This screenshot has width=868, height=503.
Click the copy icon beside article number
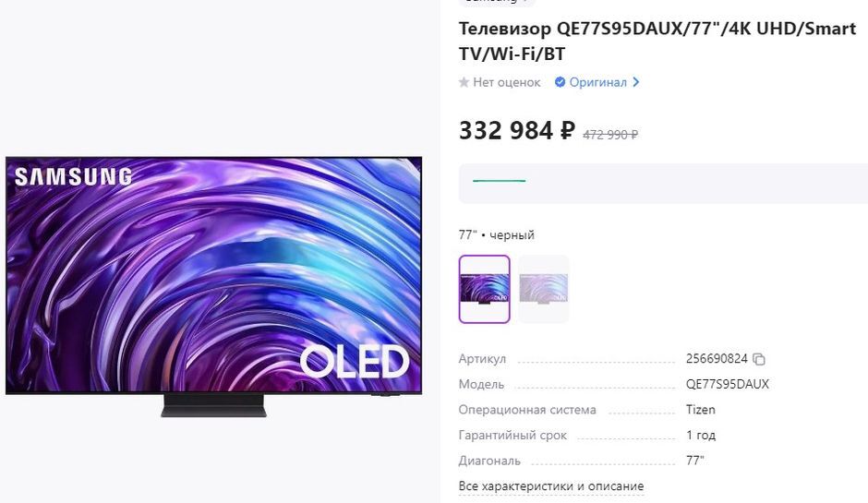[759, 359]
